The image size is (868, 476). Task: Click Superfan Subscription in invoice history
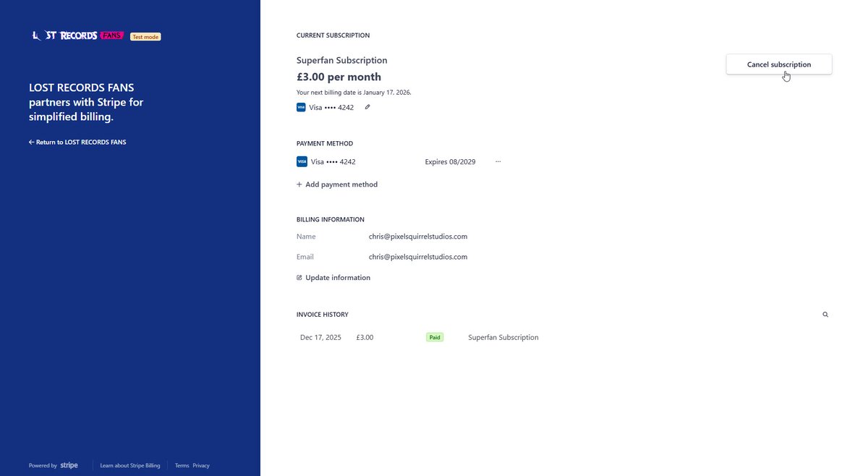pos(503,338)
